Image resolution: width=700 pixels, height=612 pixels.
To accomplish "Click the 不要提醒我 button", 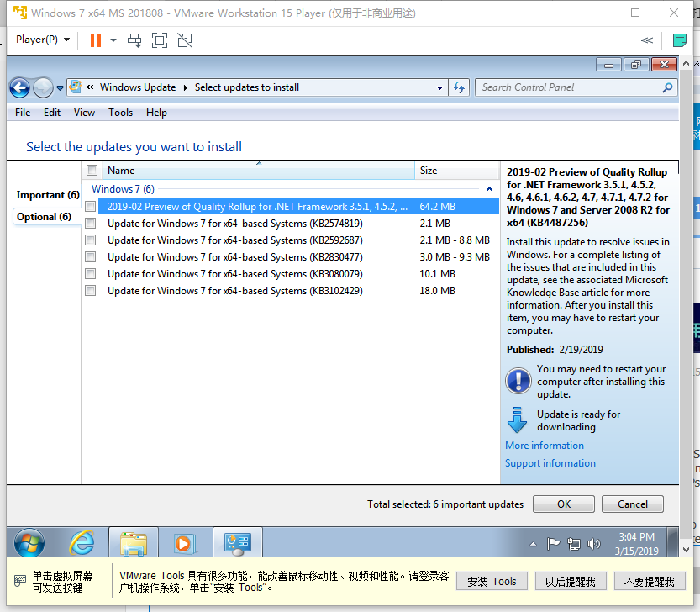I will coord(650,581).
